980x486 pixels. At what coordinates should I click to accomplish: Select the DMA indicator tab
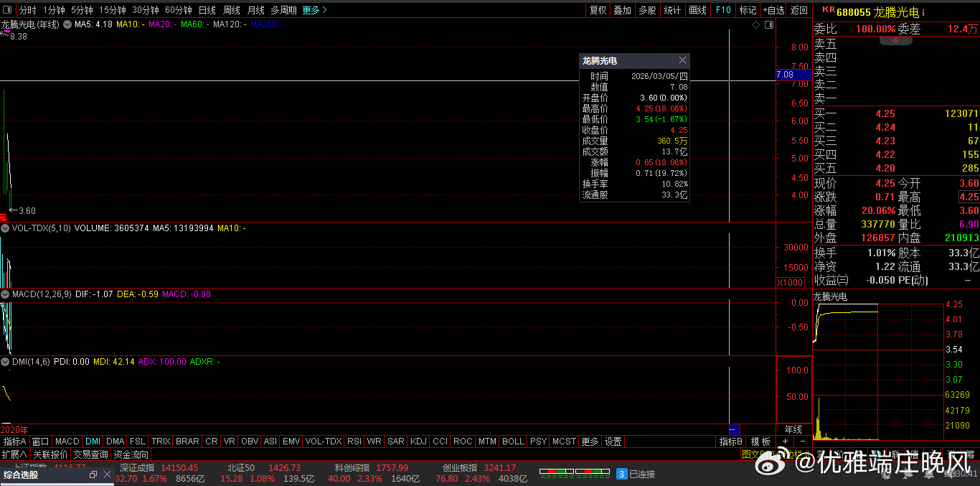click(115, 441)
